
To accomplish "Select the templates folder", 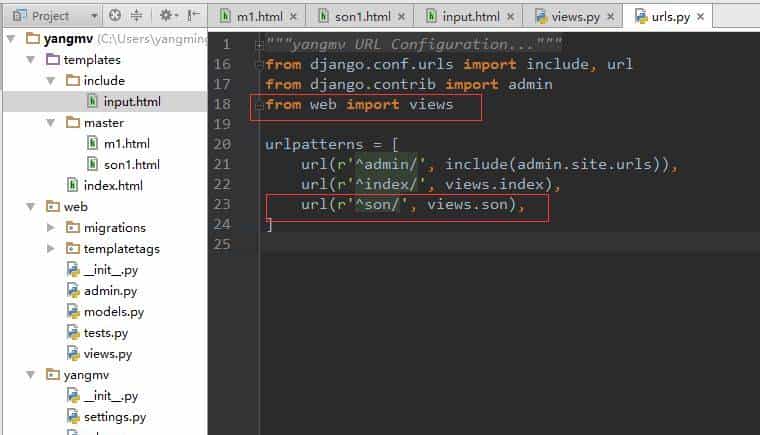I will click(x=92, y=60).
